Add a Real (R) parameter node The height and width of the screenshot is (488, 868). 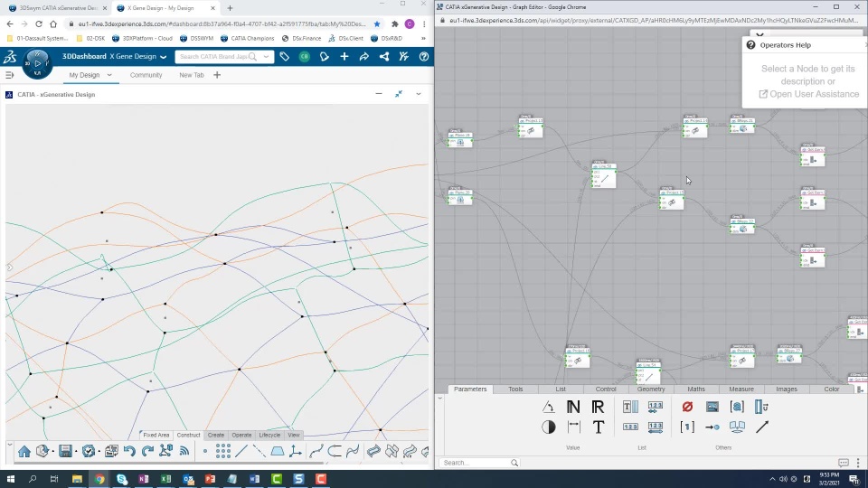click(598, 408)
